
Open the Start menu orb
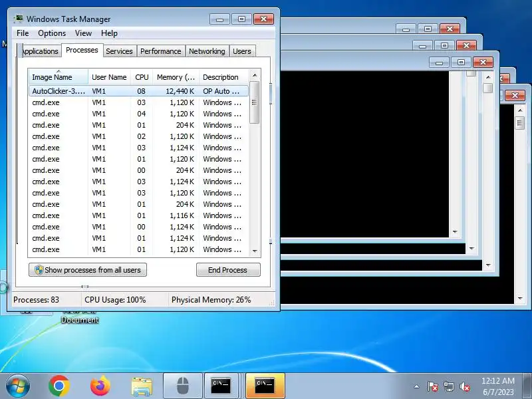18,386
